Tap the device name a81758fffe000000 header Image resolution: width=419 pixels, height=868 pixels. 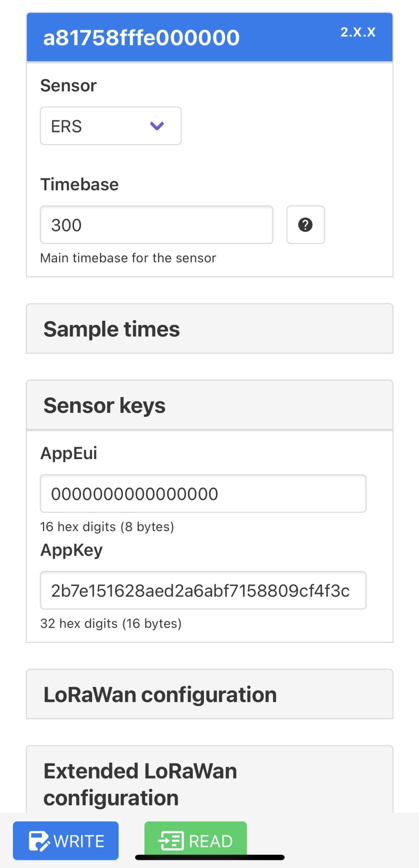[x=141, y=37]
